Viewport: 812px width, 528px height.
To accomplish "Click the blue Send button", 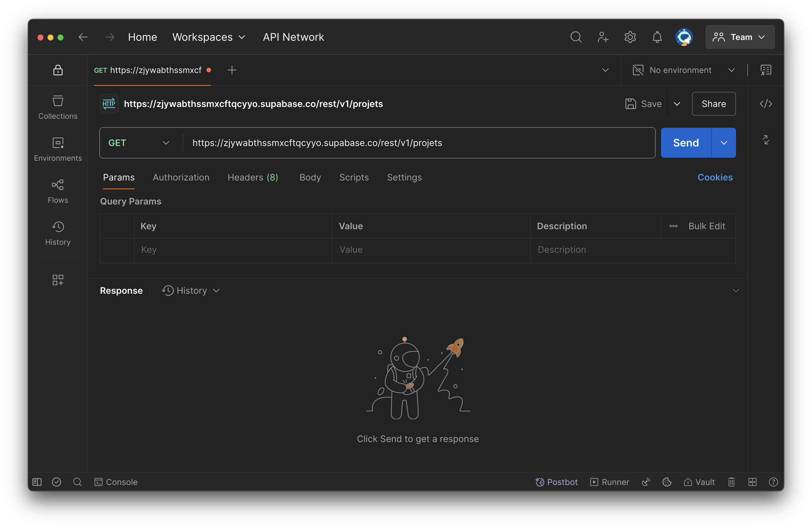I will 686,142.
